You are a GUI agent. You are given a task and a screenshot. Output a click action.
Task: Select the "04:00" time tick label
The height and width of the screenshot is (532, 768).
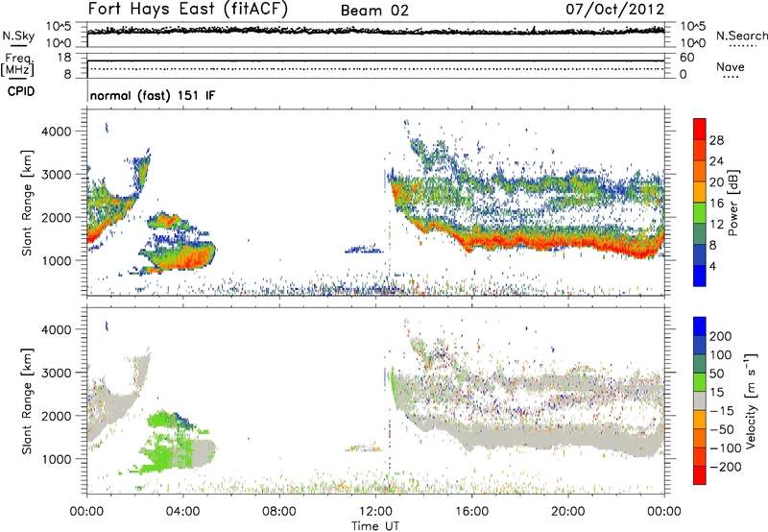[x=182, y=512]
